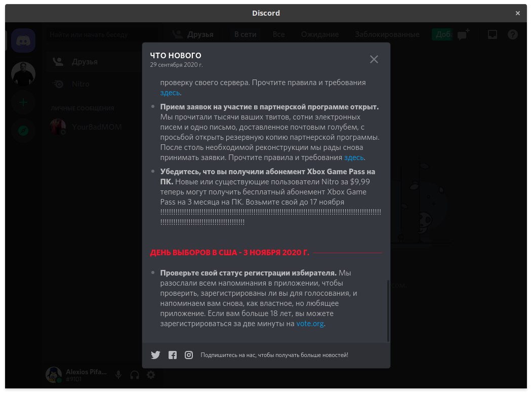Click the red election day heading
Viewport: 532px width, 394px height.
coord(230,253)
